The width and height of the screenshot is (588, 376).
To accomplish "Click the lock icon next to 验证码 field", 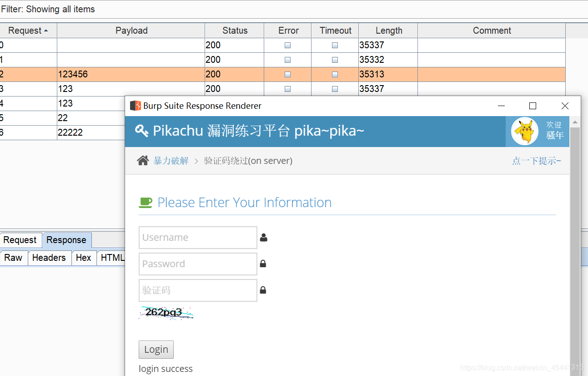I will 263,290.
